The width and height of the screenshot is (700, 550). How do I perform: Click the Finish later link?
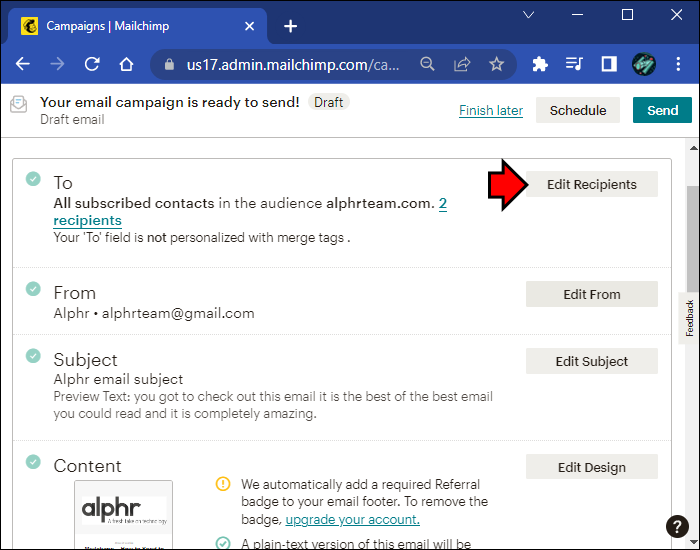[491, 111]
